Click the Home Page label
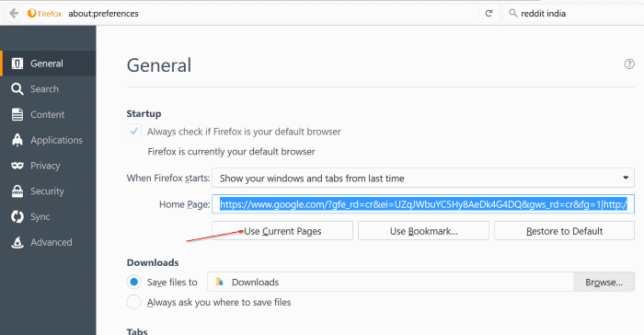The image size is (644, 335). click(x=185, y=204)
